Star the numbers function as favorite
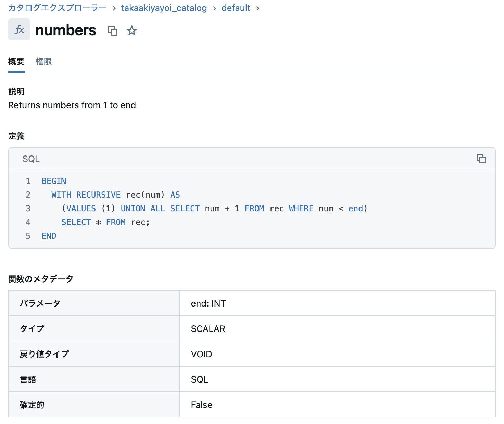Viewport: 504px width, 424px height. (132, 31)
